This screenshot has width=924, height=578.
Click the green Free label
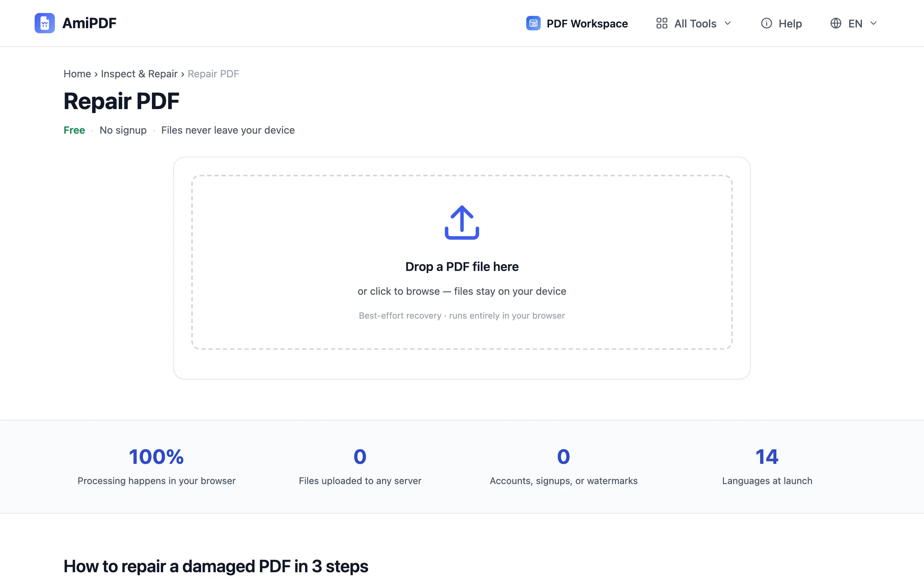74,130
